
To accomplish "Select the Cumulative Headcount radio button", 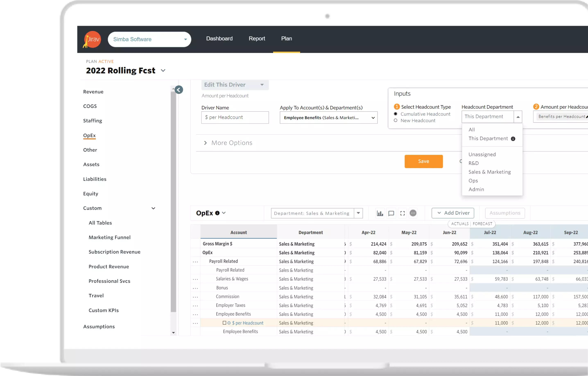I will (x=396, y=114).
